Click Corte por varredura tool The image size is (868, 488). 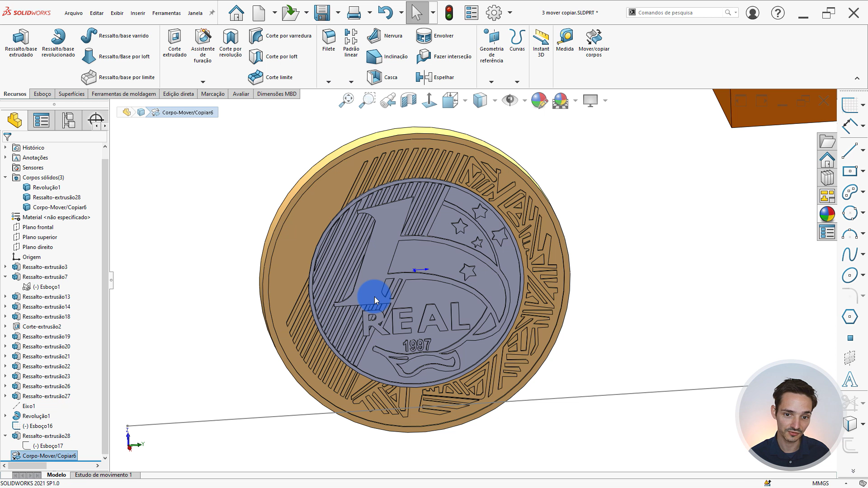click(x=280, y=36)
